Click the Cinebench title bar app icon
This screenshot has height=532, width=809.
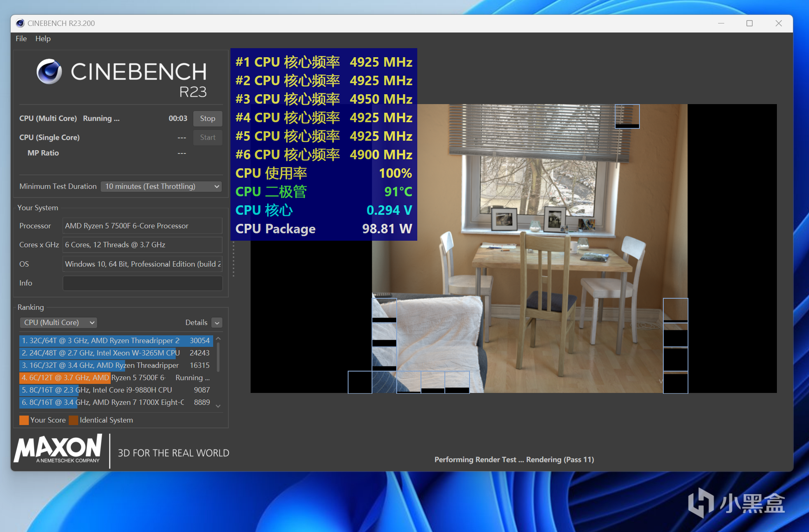click(x=20, y=23)
